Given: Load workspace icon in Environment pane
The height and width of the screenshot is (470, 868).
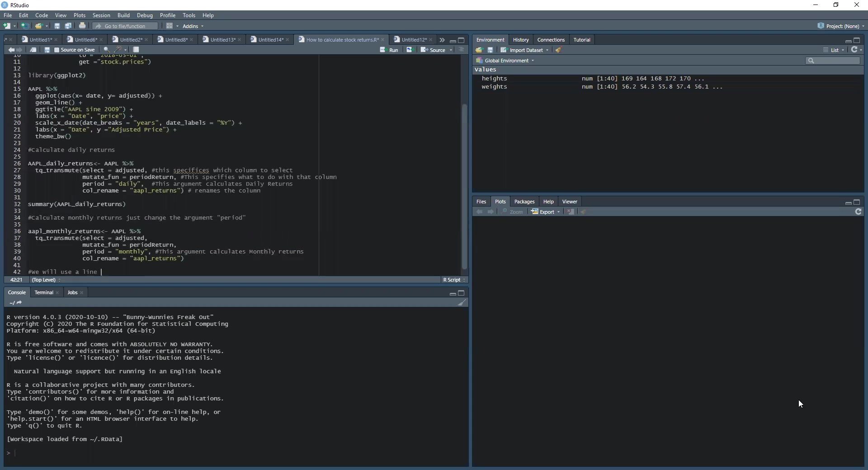Looking at the screenshot, I should coord(479,50).
